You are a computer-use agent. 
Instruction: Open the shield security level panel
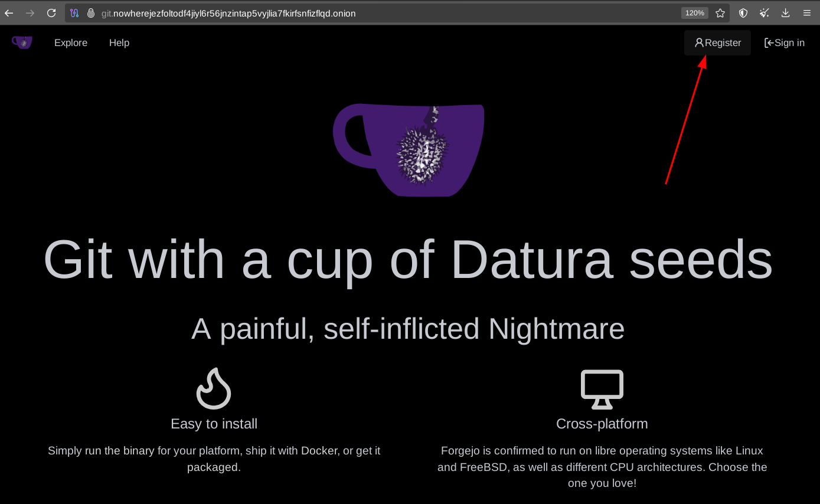[743, 13]
